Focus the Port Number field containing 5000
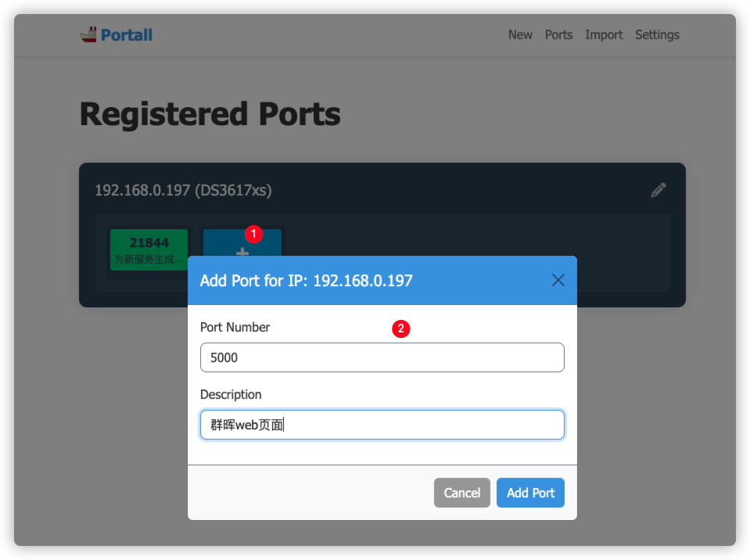 (382, 357)
